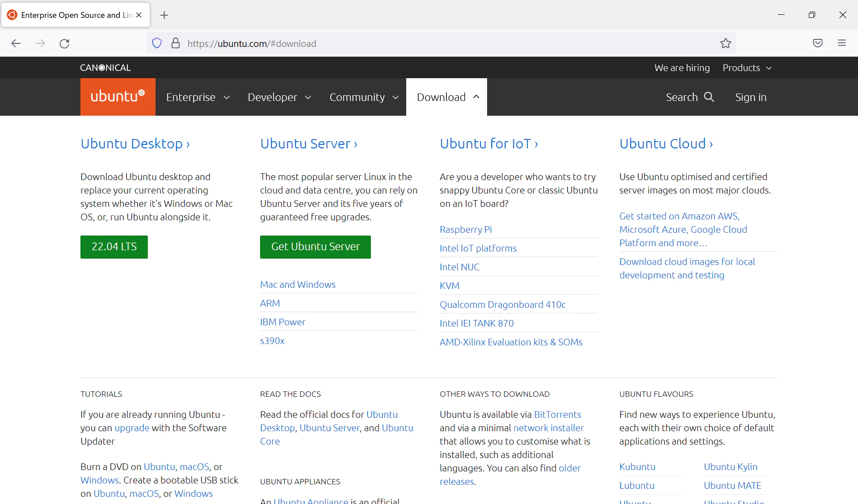Screen dimensions: 858x504
Task: Open the Raspberry Pi link
Action: [x=466, y=229]
